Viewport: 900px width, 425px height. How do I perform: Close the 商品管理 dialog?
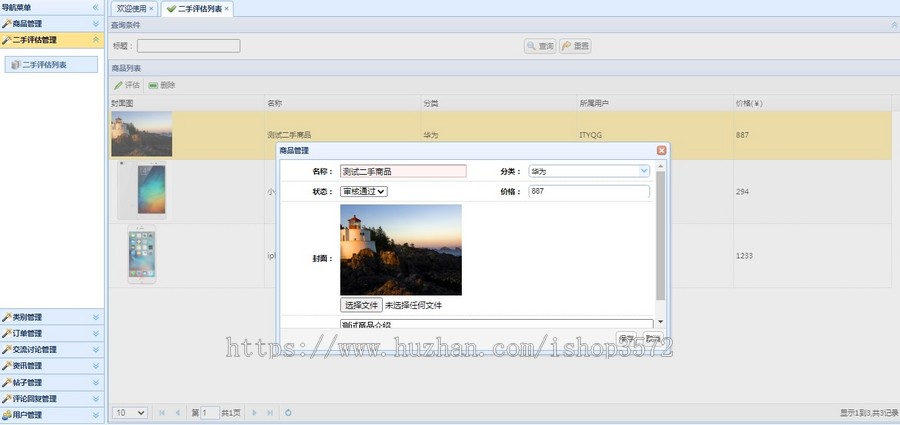tap(661, 150)
